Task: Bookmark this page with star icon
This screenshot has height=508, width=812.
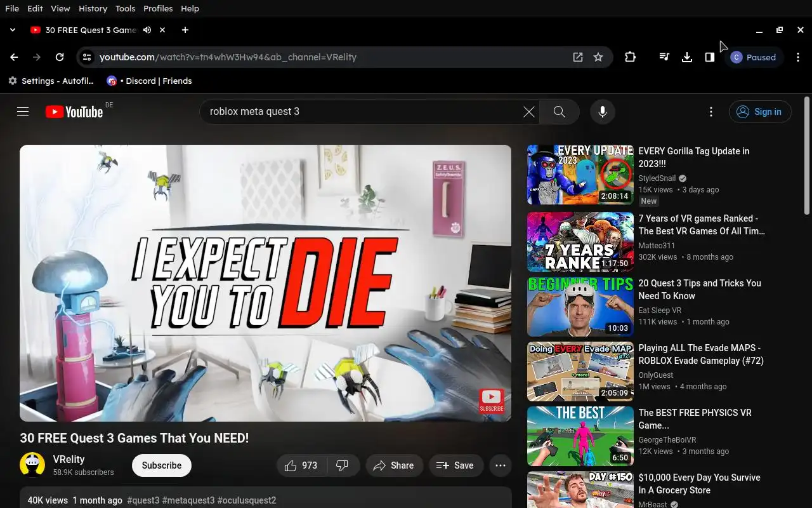Action: click(598, 57)
